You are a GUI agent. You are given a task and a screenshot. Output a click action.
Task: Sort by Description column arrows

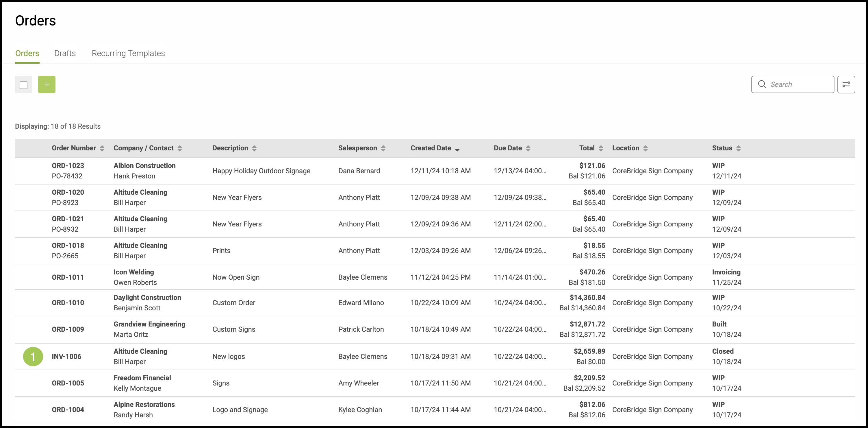pos(254,148)
